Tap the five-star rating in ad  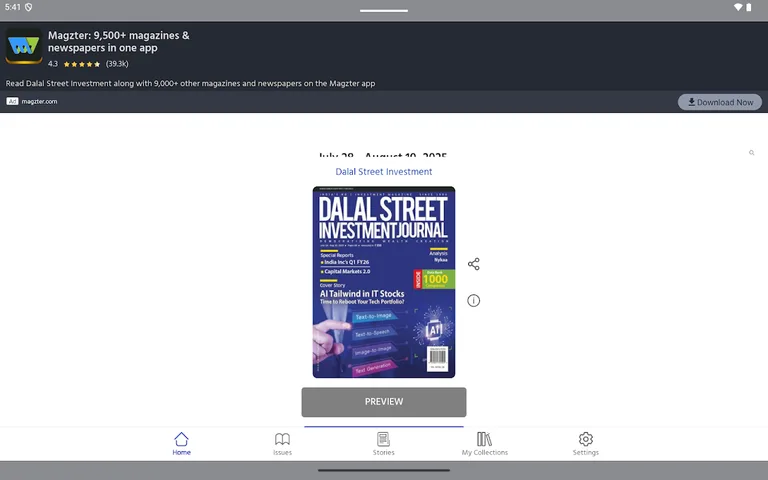82,64
